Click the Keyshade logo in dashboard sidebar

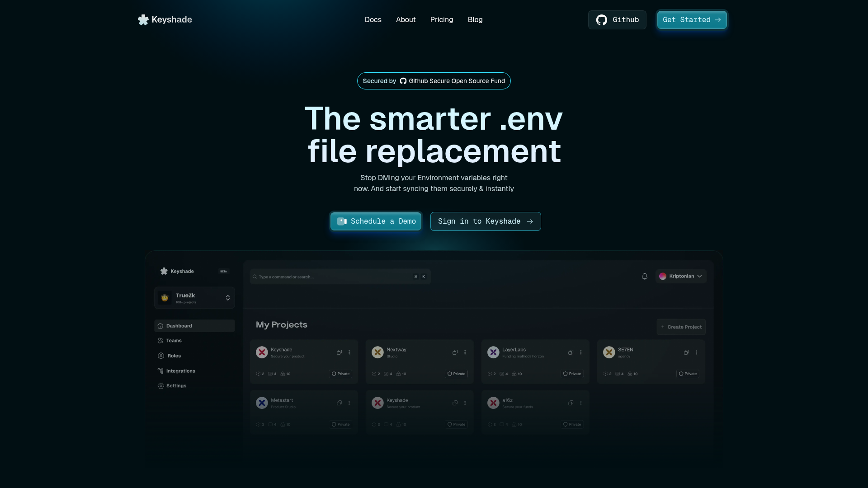(177, 271)
